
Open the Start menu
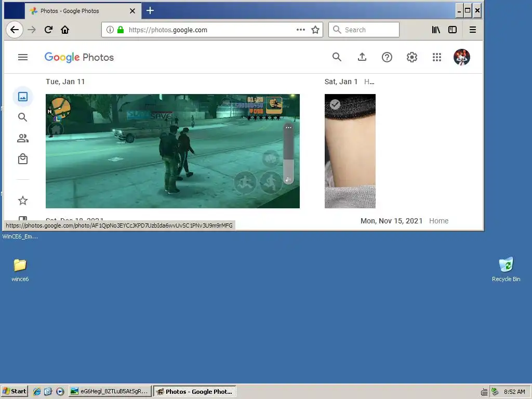click(14, 391)
